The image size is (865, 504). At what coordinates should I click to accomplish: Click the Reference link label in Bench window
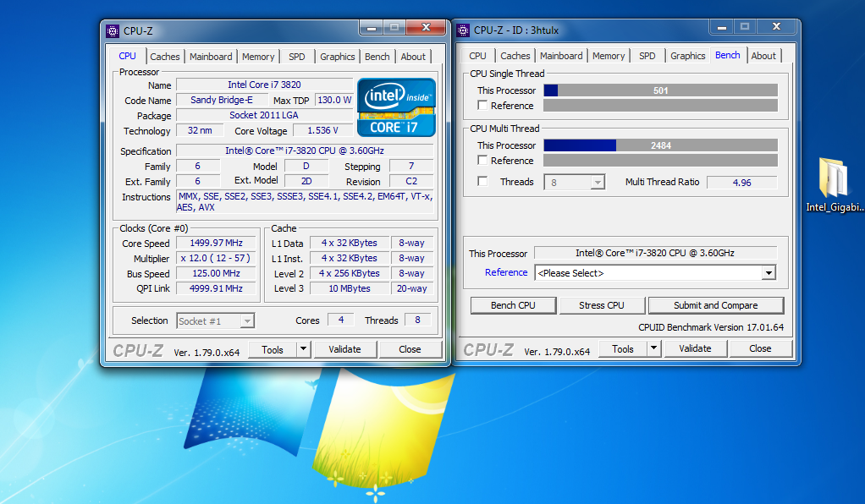click(x=506, y=272)
